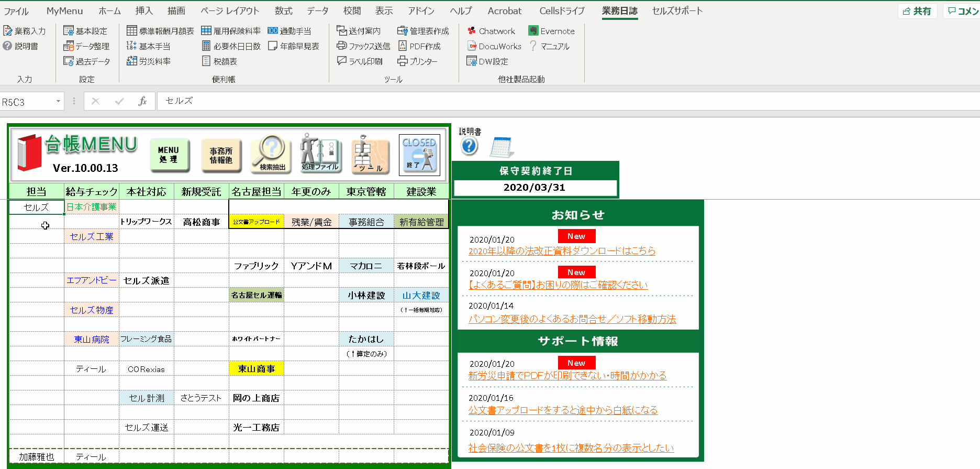
Task: Click the 共有 share button
Action: pos(918,11)
